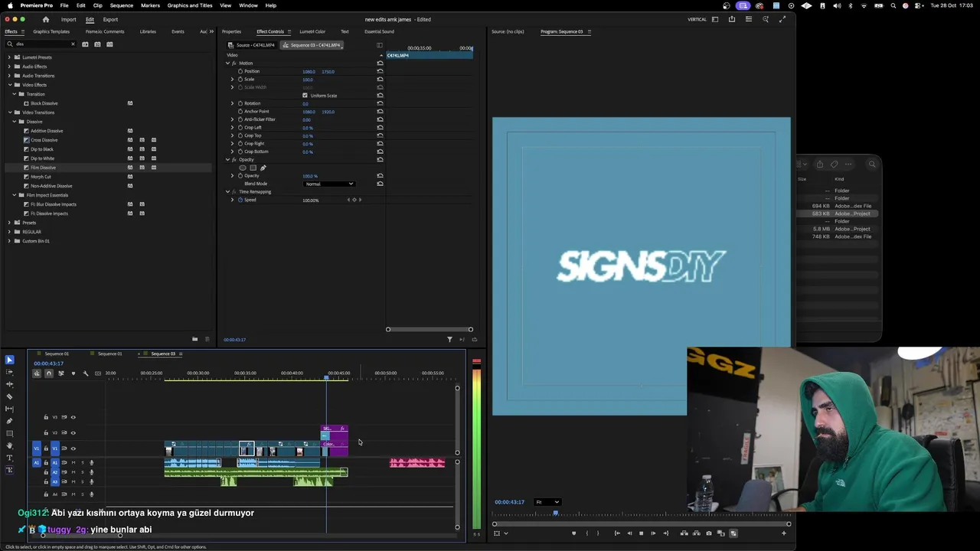
Task: Select the Pen tool in timeline toolbar
Action: pyautogui.click(x=9, y=421)
